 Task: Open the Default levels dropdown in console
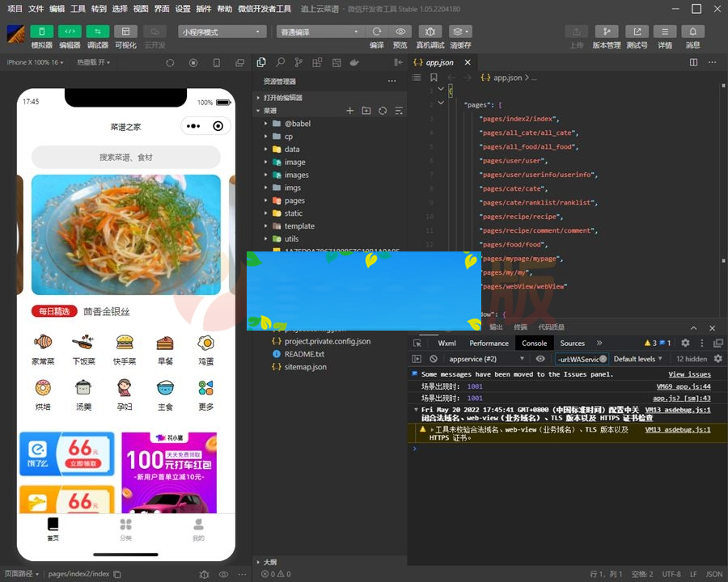(x=638, y=359)
